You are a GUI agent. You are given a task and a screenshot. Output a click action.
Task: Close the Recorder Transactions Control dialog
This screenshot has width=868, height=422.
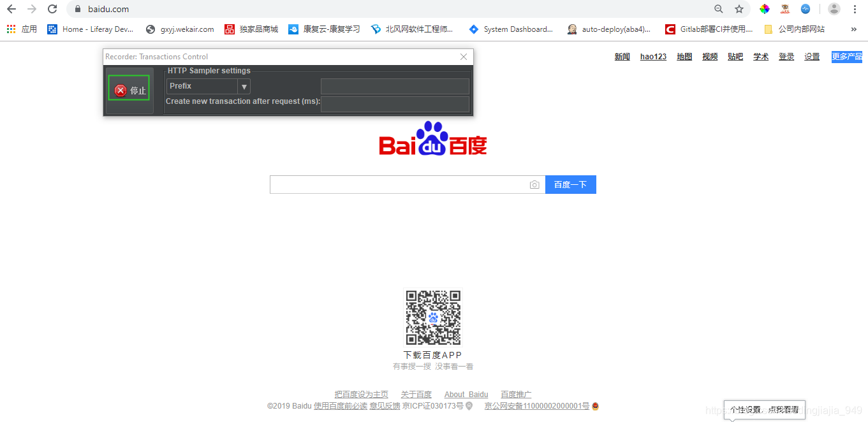coord(464,57)
